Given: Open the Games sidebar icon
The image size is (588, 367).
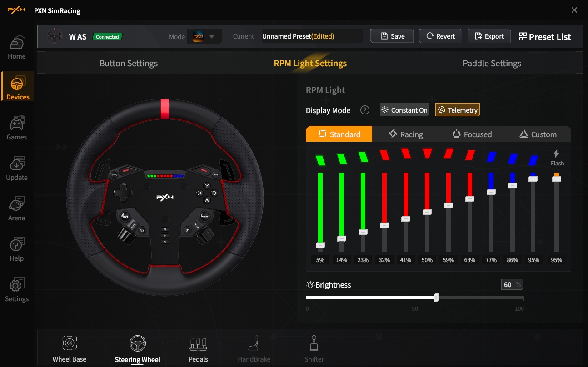Looking at the screenshot, I should click(17, 128).
